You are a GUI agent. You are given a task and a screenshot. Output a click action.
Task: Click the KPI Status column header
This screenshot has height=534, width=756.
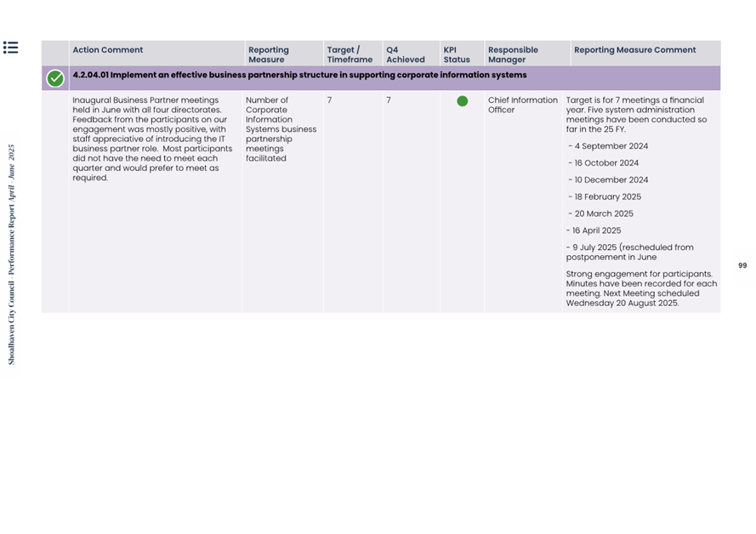coord(457,54)
